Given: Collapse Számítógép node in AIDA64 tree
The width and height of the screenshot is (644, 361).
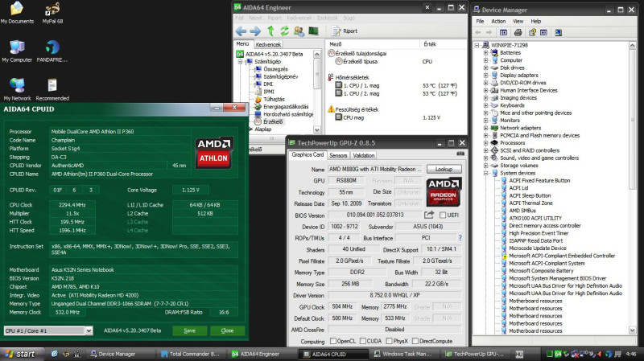Looking at the screenshot, I should (240, 62).
